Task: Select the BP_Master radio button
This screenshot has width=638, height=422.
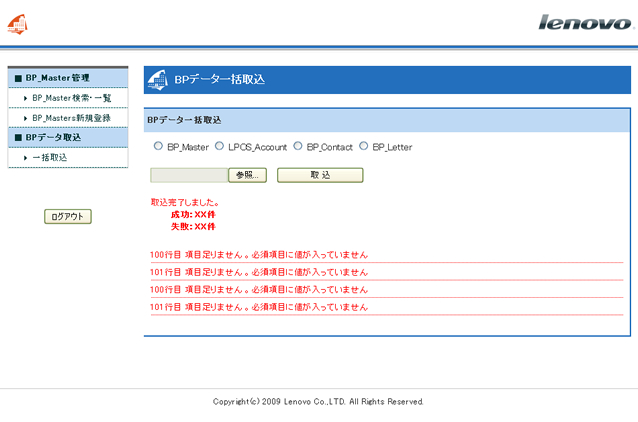Action: pyautogui.click(x=158, y=146)
